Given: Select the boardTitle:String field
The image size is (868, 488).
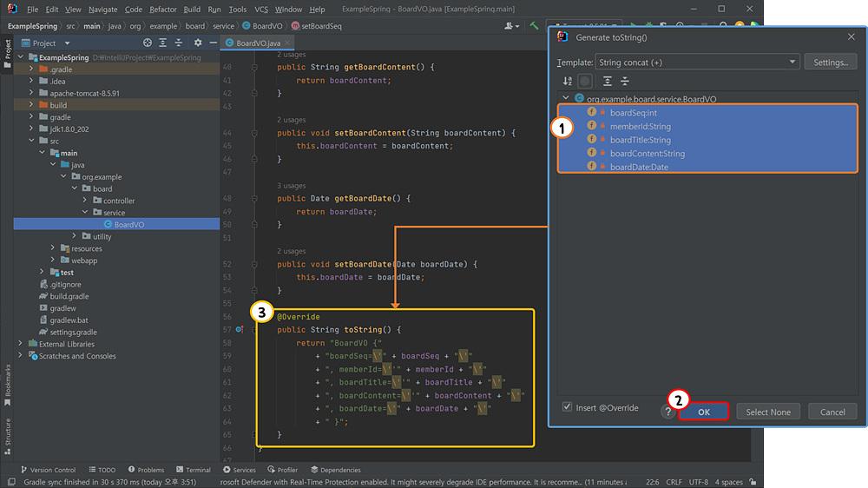Looking at the screenshot, I should click(x=640, y=140).
